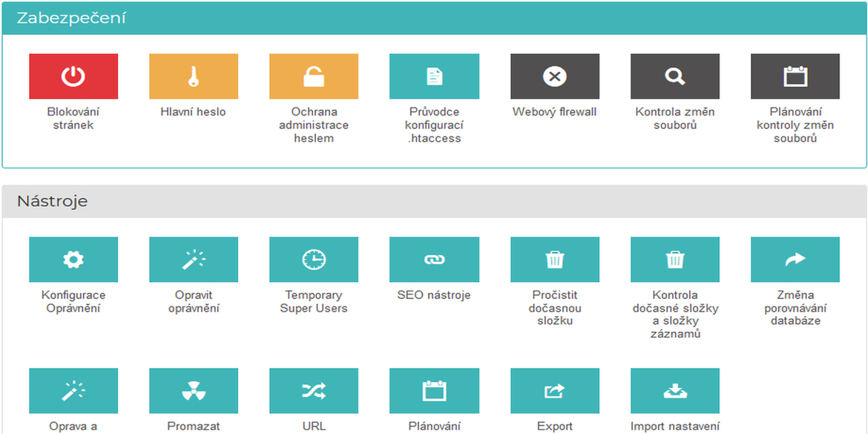The width and height of the screenshot is (868, 434).
Task: Click the Zabezpečení panel header
Action: pos(72,19)
